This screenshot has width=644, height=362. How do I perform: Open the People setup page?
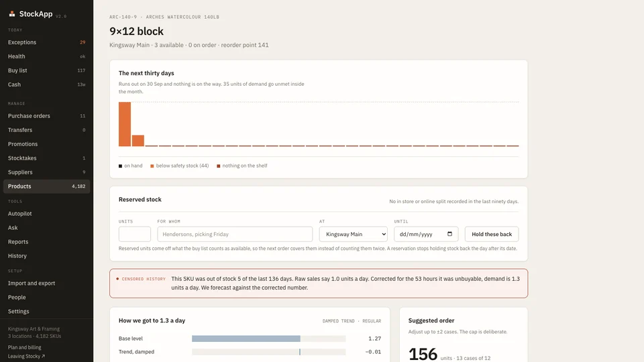click(x=46, y=297)
